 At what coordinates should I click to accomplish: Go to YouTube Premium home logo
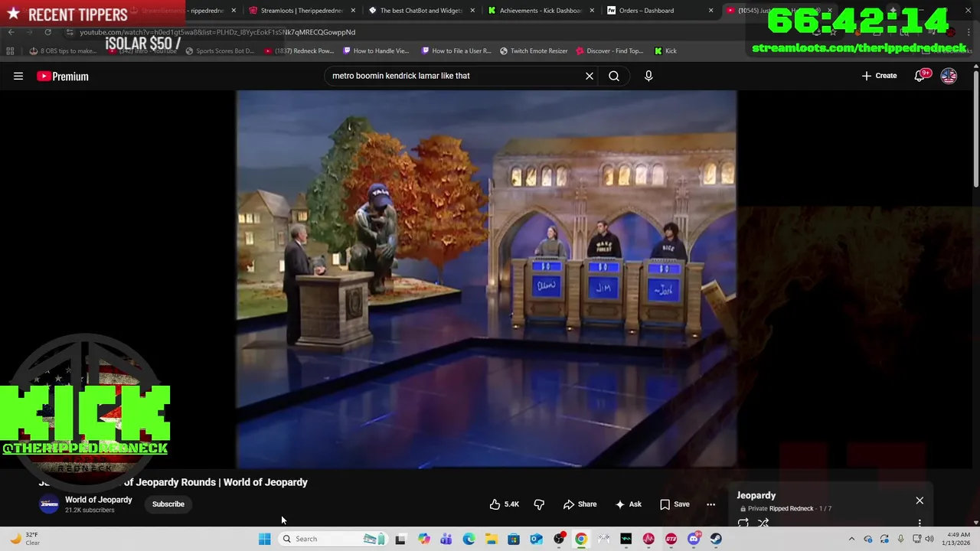[63, 76]
